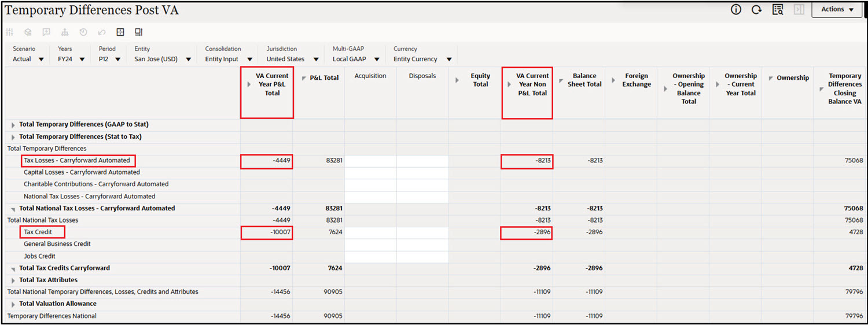This screenshot has width=868, height=325.
Task: Collapse the Temporary Differences Closing Balance VA column
Action: tap(822, 88)
